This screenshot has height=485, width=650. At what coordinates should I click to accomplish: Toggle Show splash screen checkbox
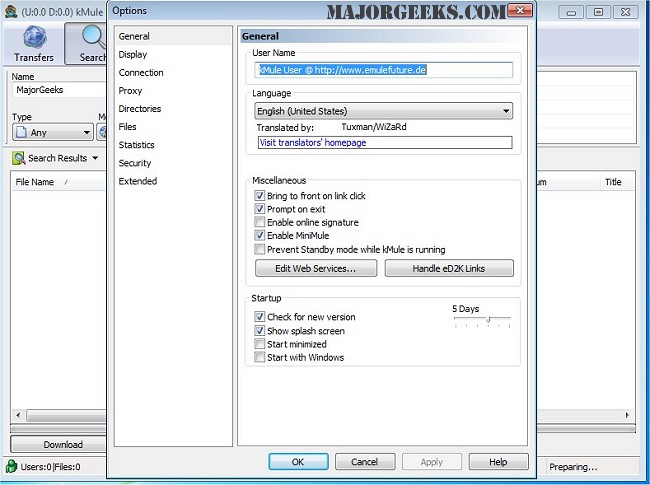(x=260, y=331)
